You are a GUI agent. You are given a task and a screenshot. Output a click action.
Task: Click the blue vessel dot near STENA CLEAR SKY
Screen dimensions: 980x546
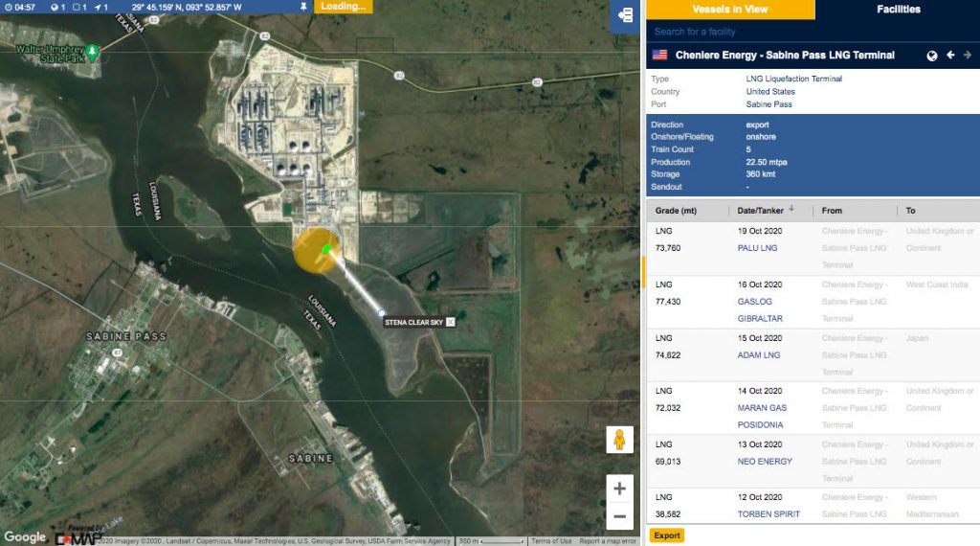click(381, 312)
